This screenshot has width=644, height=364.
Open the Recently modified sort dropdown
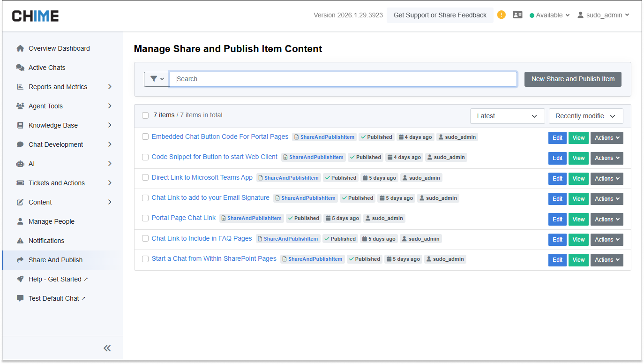pyautogui.click(x=585, y=116)
